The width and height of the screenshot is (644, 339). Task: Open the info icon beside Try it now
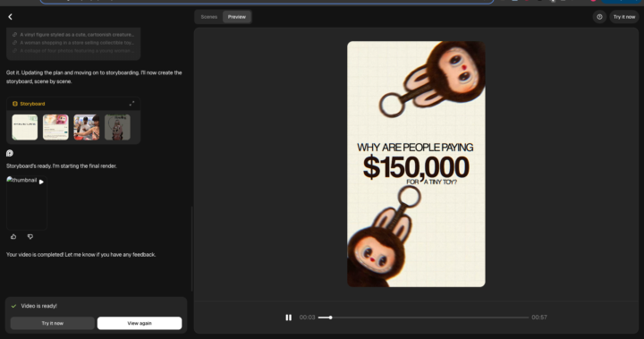[x=599, y=17]
